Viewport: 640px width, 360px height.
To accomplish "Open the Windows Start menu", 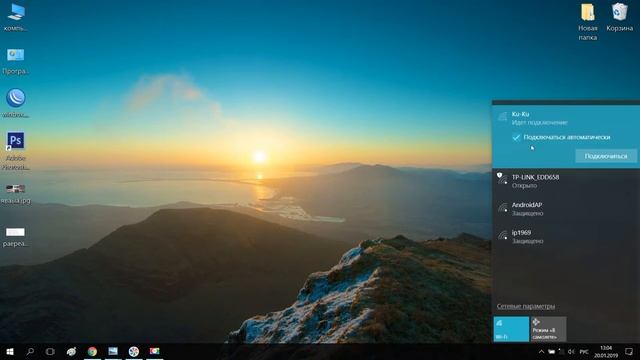I will coord(10,351).
